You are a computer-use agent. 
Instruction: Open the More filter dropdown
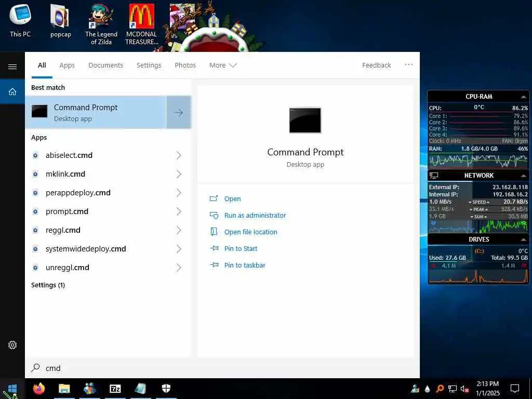point(222,65)
